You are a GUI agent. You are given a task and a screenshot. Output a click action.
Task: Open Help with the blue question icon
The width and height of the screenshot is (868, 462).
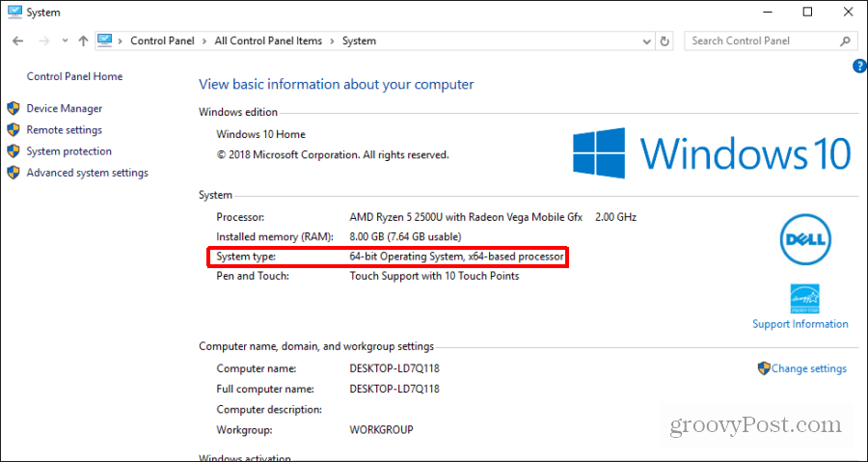tap(860, 67)
